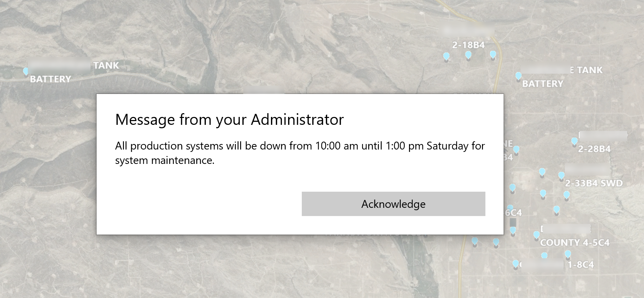Click the left-side TANK BATTERY label text
The image size is (644, 298).
click(x=50, y=79)
